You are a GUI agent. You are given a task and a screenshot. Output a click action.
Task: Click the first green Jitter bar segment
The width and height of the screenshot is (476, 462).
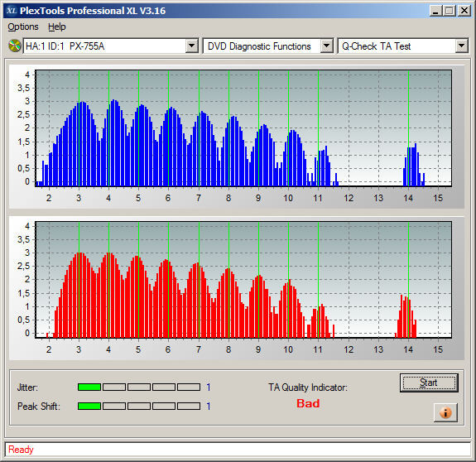click(89, 387)
